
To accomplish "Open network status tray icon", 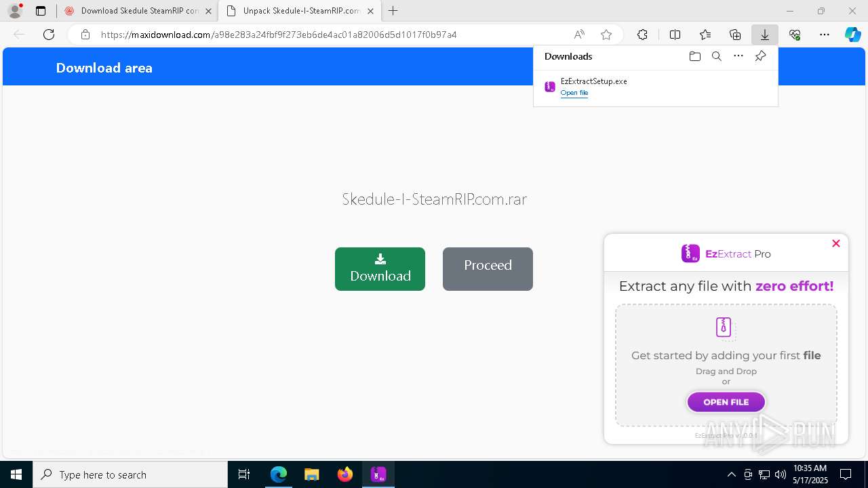I will (764, 474).
